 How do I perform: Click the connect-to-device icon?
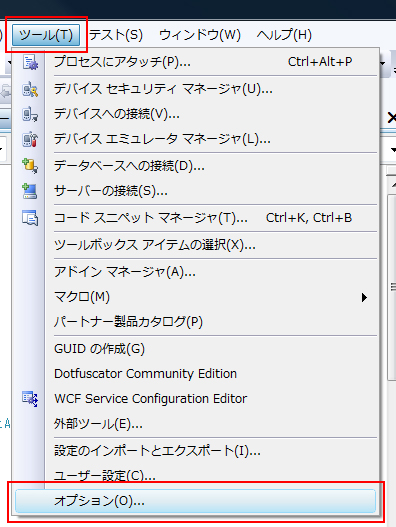coord(30,114)
